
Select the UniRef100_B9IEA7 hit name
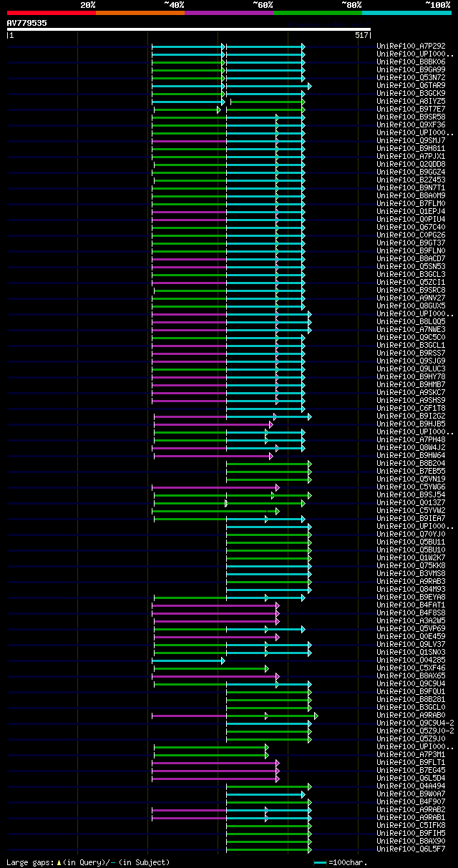pos(412,518)
